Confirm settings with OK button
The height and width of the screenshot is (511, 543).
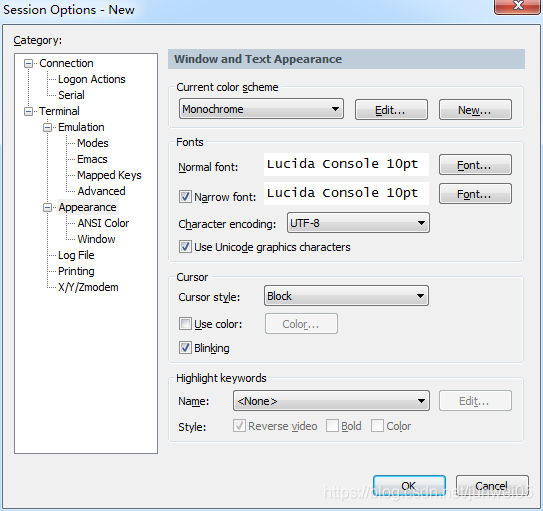409,486
